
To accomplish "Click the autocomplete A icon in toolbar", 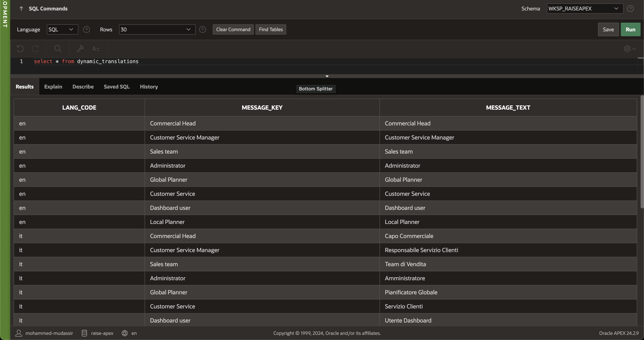I will (x=96, y=49).
